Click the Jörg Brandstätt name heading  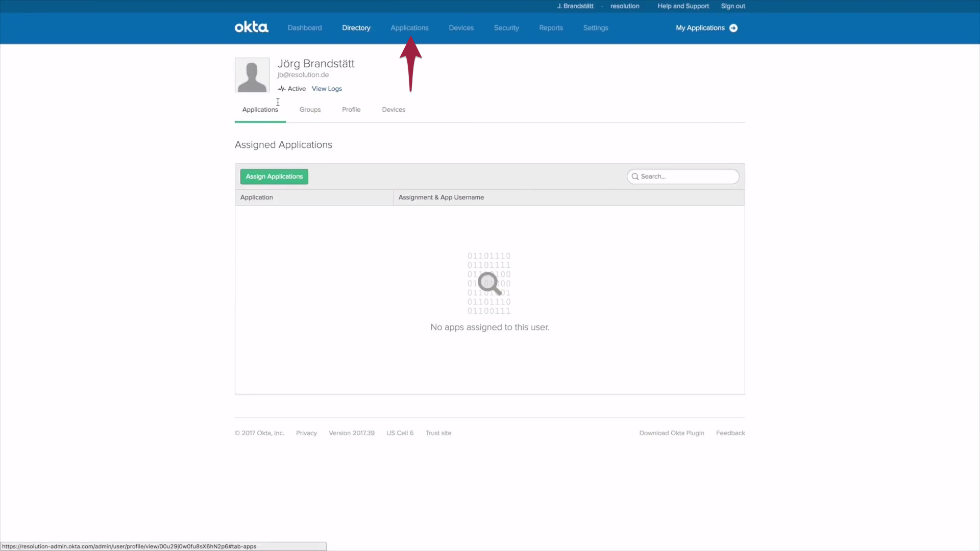pos(316,64)
